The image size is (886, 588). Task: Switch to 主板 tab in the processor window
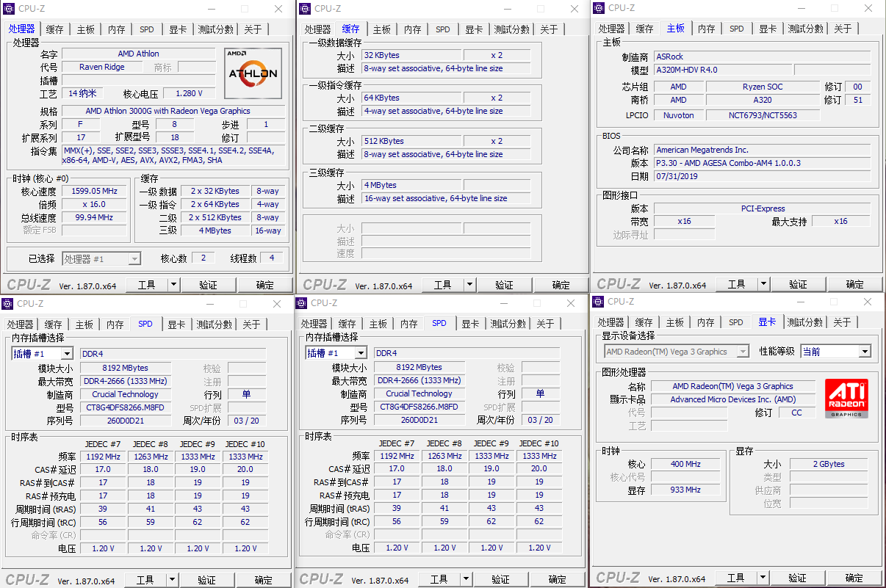86,29
